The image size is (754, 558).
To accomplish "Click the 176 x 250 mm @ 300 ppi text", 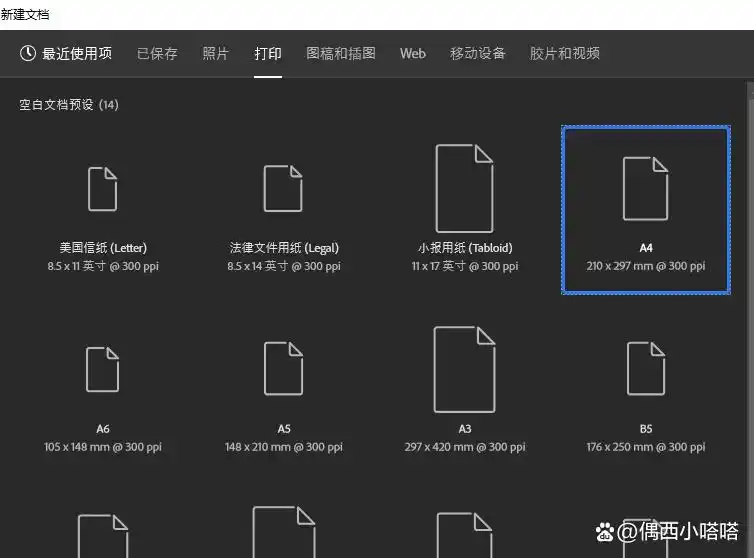I will click(x=646, y=447).
